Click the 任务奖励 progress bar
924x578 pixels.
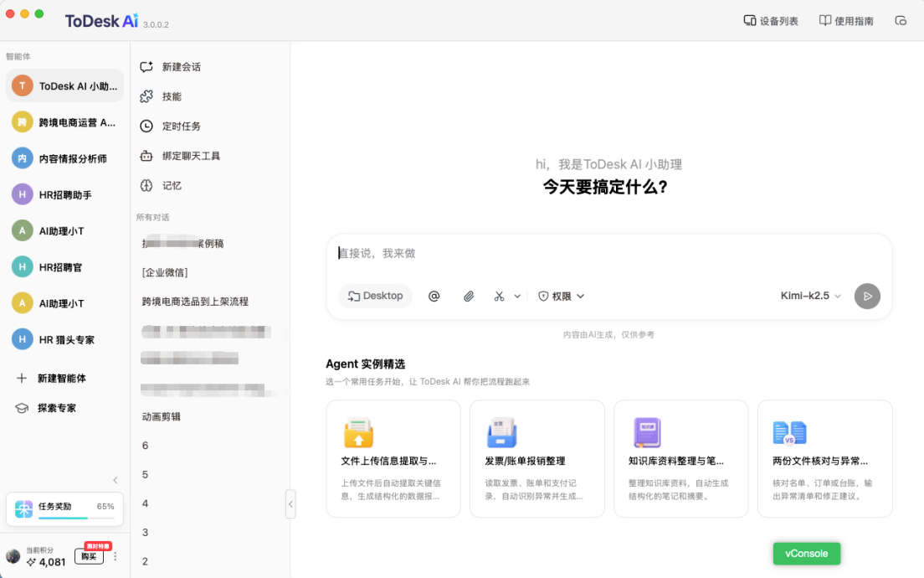point(77,518)
